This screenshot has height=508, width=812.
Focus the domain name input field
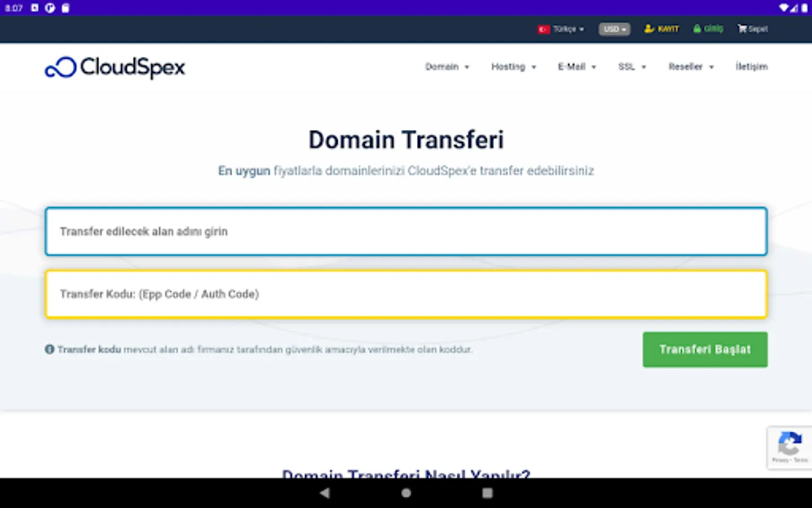pyautogui.click(x=406, y=231)
